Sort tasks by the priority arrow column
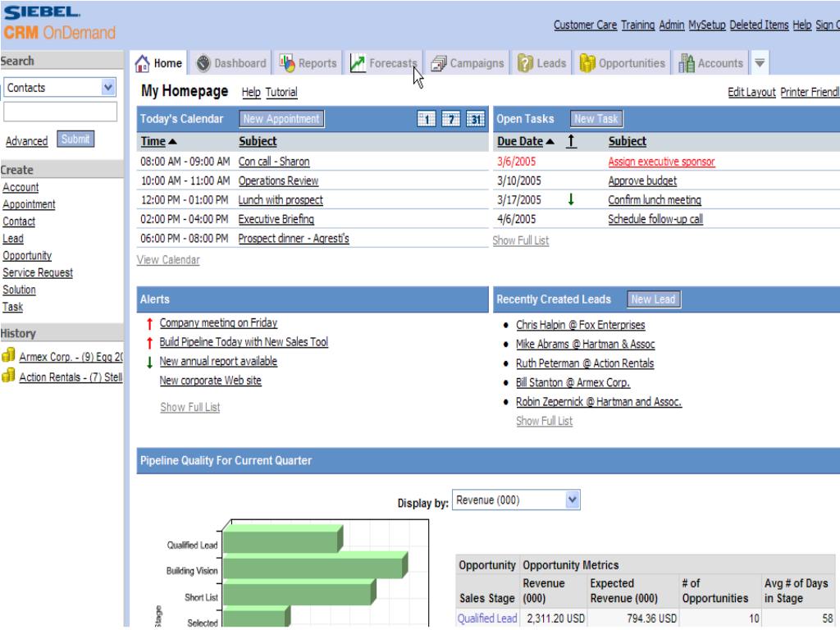Viewport: 840px width, 630px height. (571, 141)
